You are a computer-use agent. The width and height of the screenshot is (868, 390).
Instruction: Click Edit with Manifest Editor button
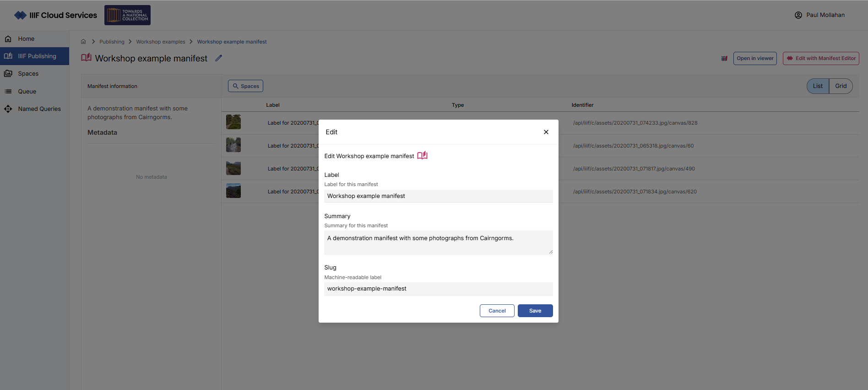[x=820, y=59]
